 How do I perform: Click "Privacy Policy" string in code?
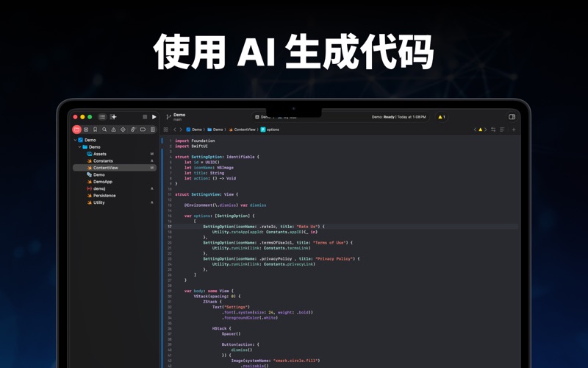(334, 259)
